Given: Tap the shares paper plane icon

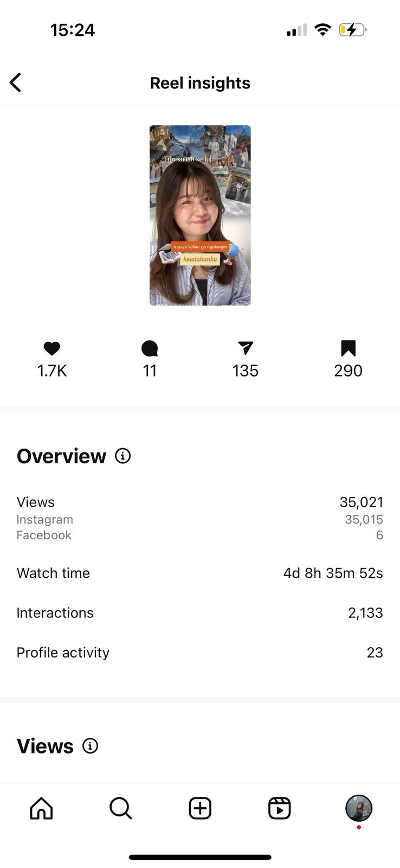Looking at the screenshot, I should [246, 348].
